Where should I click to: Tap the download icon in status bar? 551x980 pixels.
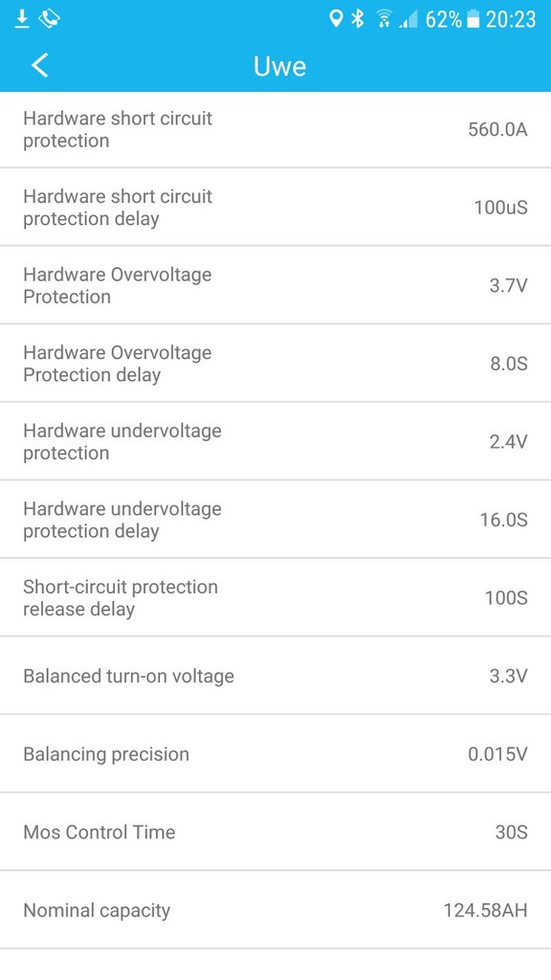22,19
